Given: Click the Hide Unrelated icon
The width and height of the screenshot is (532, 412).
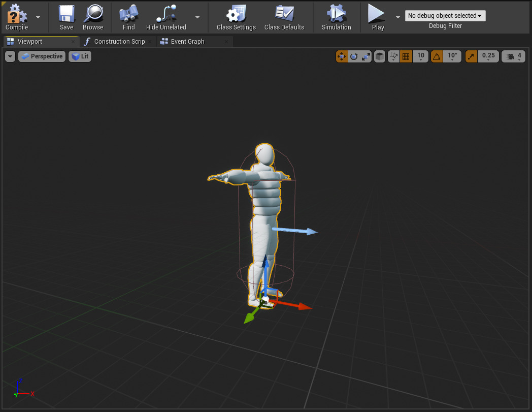Looking at the screenshot, I should 166,14.
